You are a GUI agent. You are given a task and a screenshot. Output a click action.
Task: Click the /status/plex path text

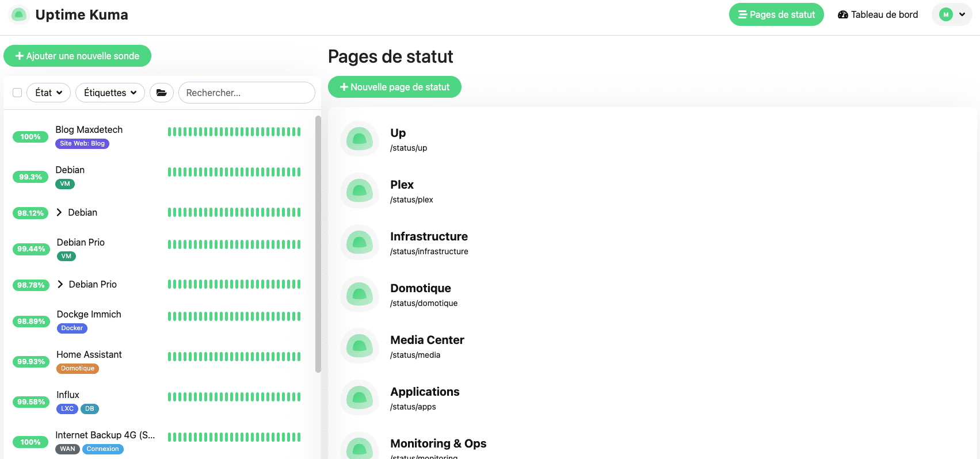pyautogui.click(x=411, y=200)
